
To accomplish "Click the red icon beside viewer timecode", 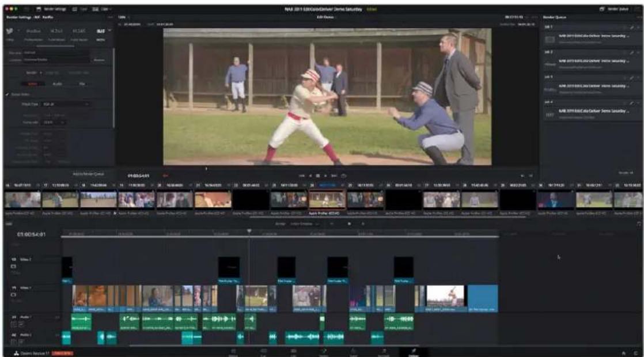I will click(165, 176).
